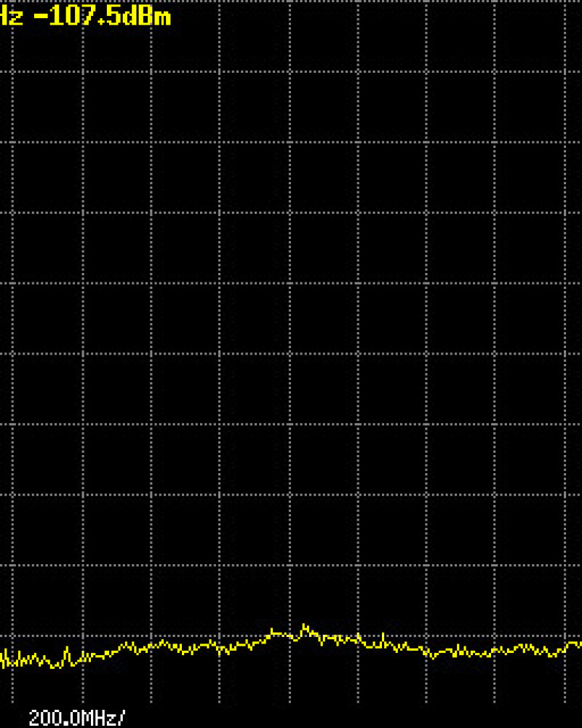
Task: Select the 200.0MHz/ span-per-division label
Action: (x=76, y=718)
